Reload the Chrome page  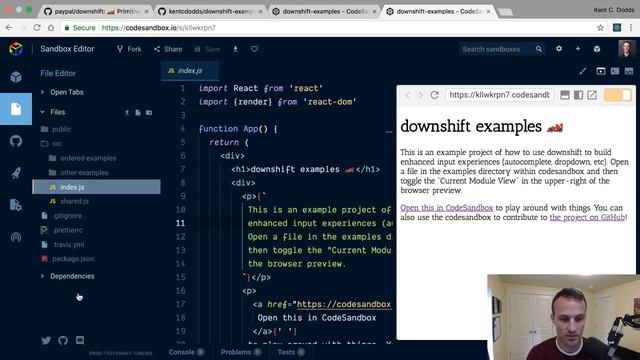pos(37,28)
